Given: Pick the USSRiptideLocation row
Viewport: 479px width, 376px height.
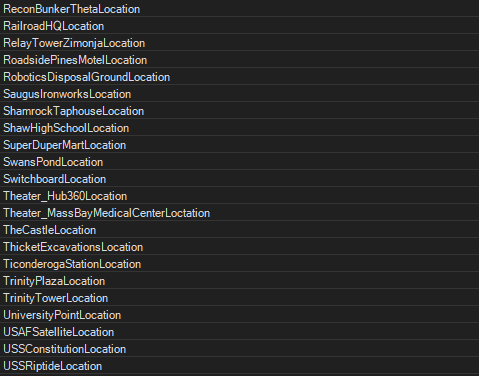Looking at the screenshot, I should [x=239, y=366].
